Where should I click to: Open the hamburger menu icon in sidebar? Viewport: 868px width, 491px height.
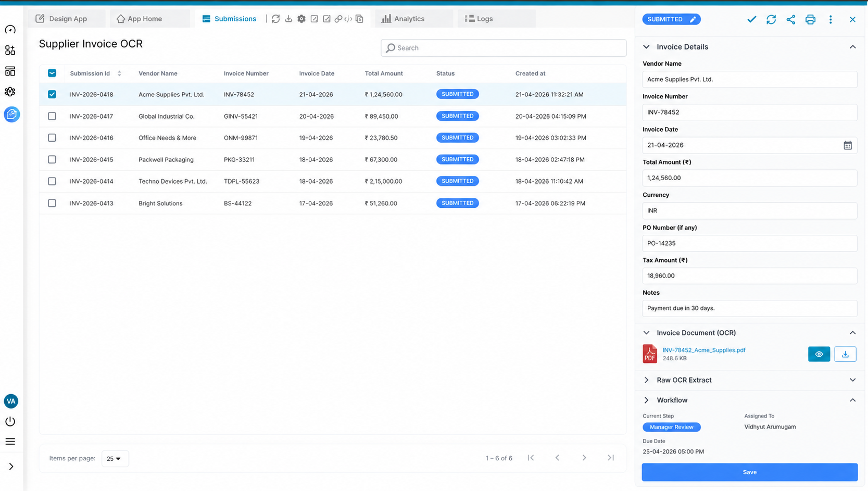[x=10, y=442]
